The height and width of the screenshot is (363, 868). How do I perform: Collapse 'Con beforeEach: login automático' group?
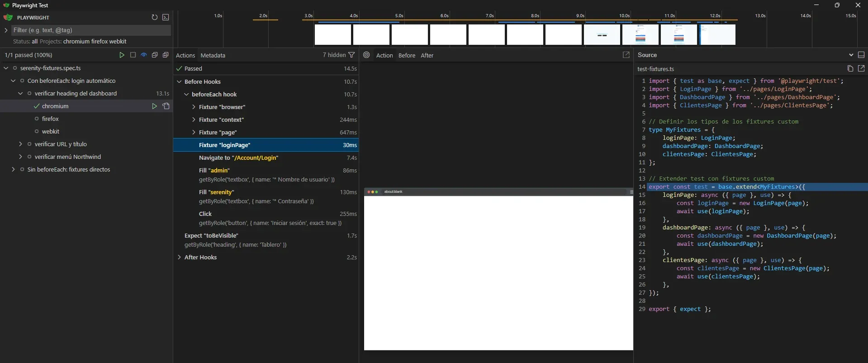pyautogui.click(x=13, y=81)
